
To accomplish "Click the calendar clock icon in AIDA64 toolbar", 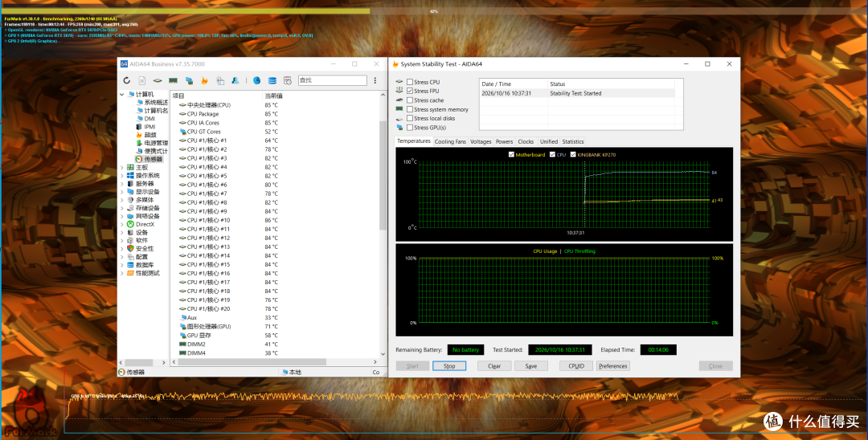I will (x=288, y=81).
